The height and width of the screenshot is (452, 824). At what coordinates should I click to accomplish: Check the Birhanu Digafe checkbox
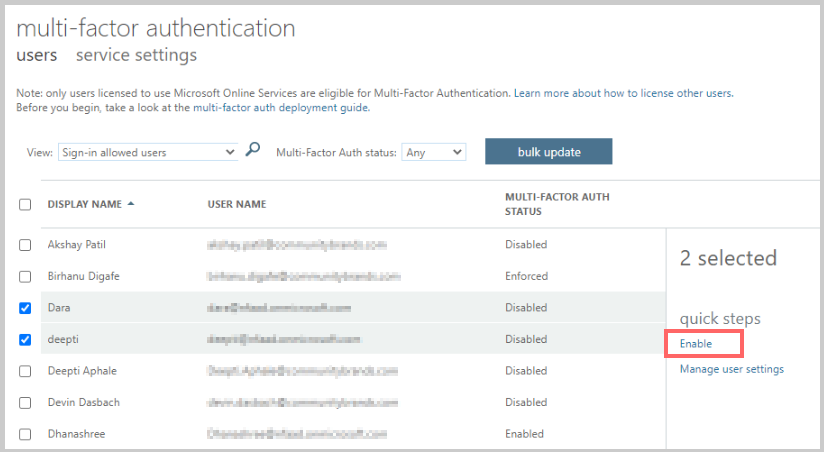(x=25, y=276)
